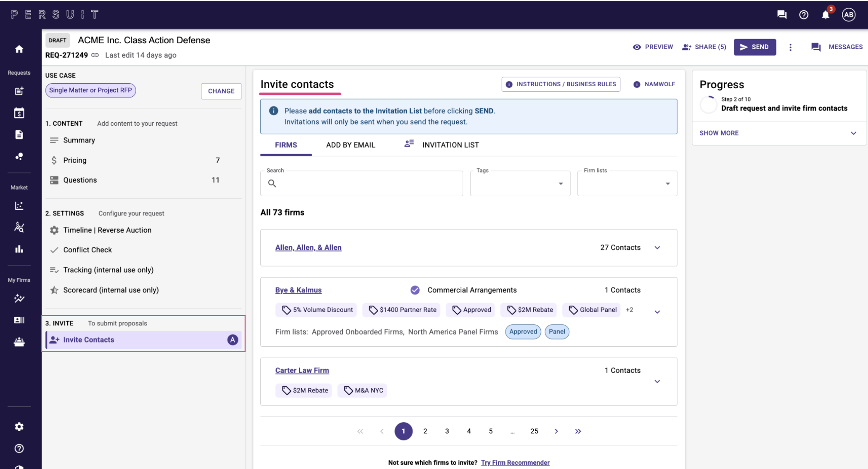The width and height of the screenshot is (868, 469).
Task: Click the A avatar on Invite Contacts row
Action: point(233,340)
